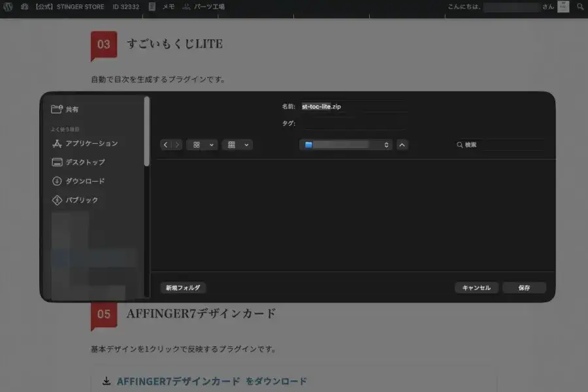
Task: Open the icon view mode dropdown
Action: tap(202, 145)
